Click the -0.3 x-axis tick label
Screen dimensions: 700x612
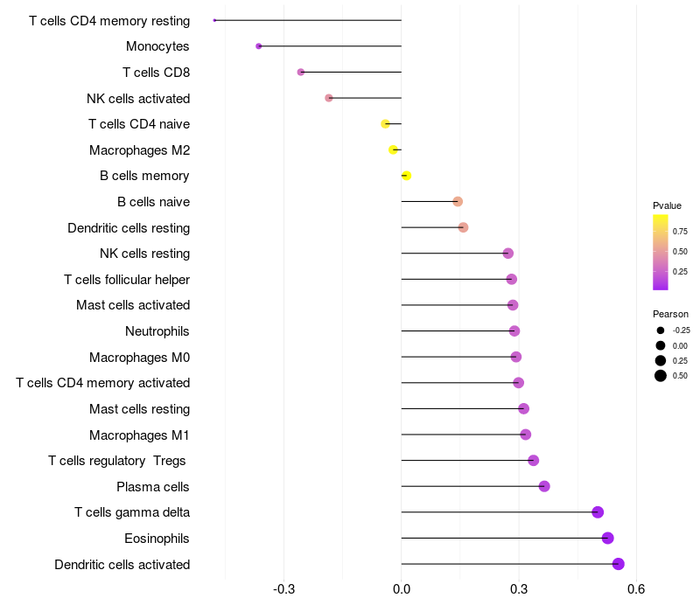point(283,590)
